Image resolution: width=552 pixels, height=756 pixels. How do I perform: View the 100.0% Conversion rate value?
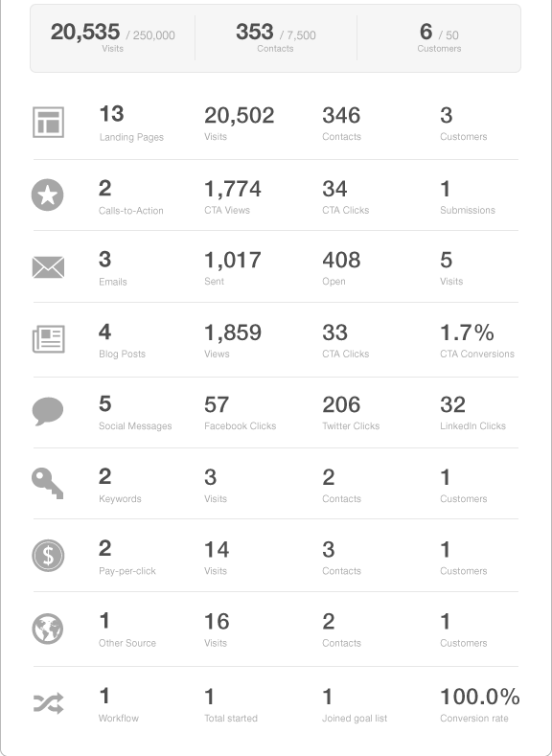click(x=480, y=705)
